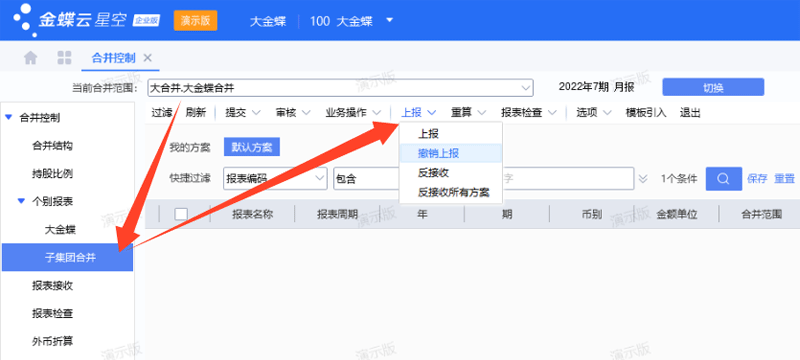
Task: Click the 期 column header
Action: coord(507,214)
